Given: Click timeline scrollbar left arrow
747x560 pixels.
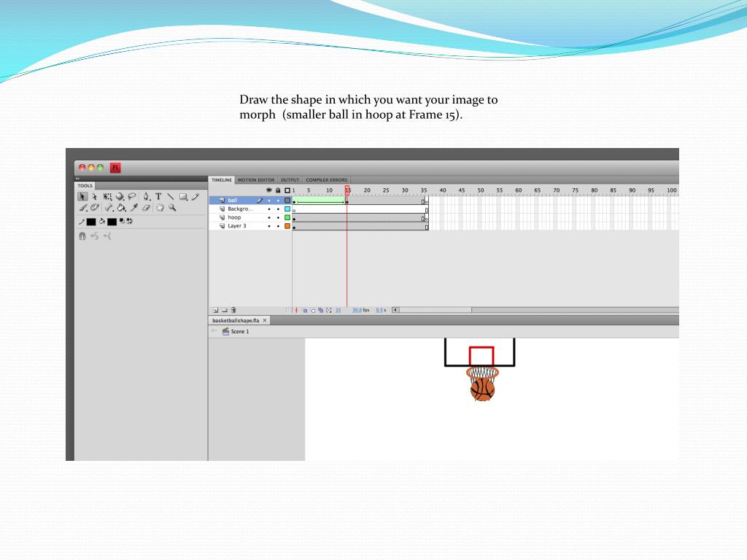Looking at the screenshot, I should click(395, 310).
